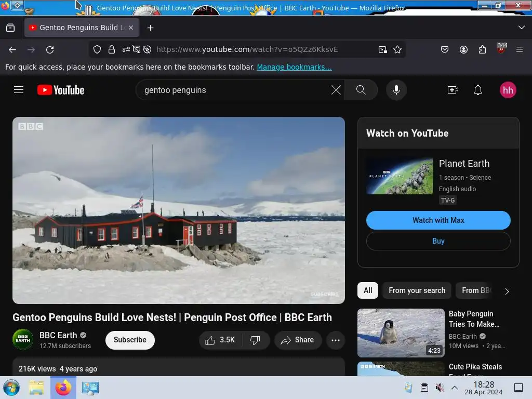The image size is (532, 399).
Task: Clear the search query with X
Action: coord(336,90)
